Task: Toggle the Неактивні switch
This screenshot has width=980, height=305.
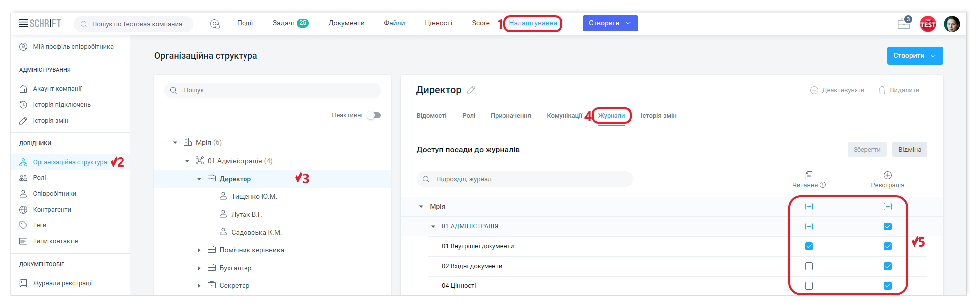Action: click(x=374, y=115)
